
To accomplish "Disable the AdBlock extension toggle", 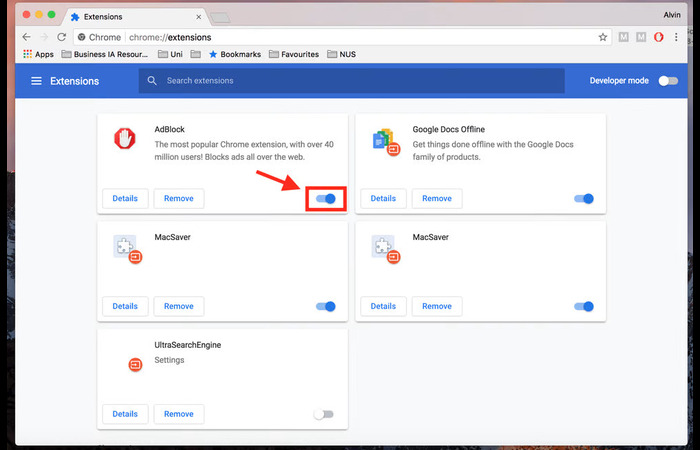I will coord(326,199).
